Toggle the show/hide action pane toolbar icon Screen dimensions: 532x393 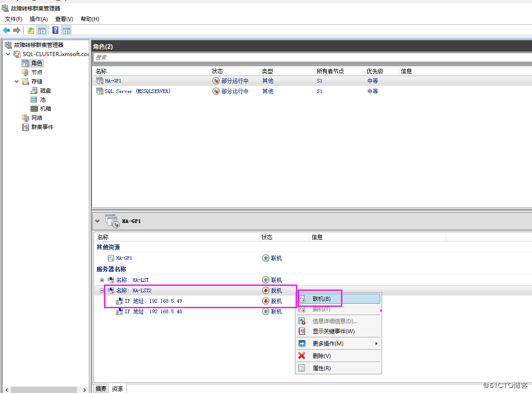[67, 30]
